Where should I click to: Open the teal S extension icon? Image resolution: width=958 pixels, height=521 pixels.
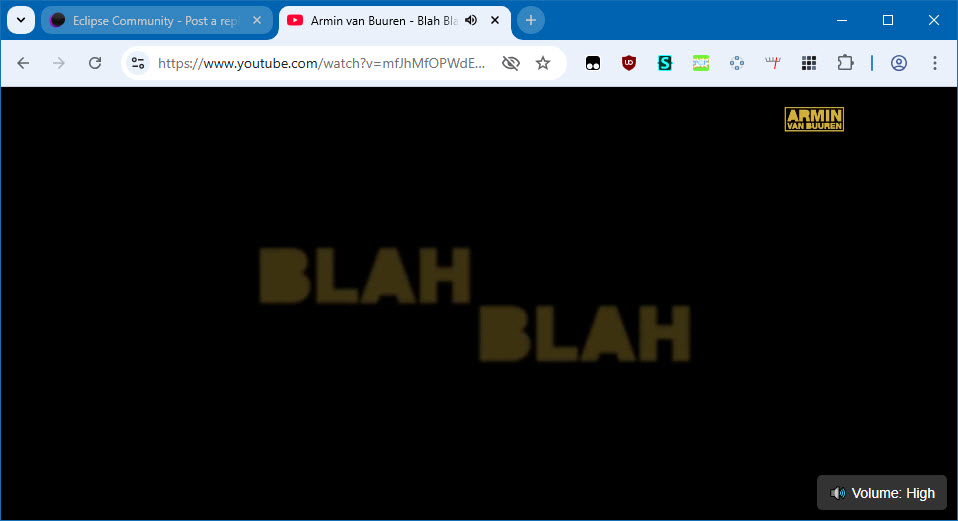(665, 63)
